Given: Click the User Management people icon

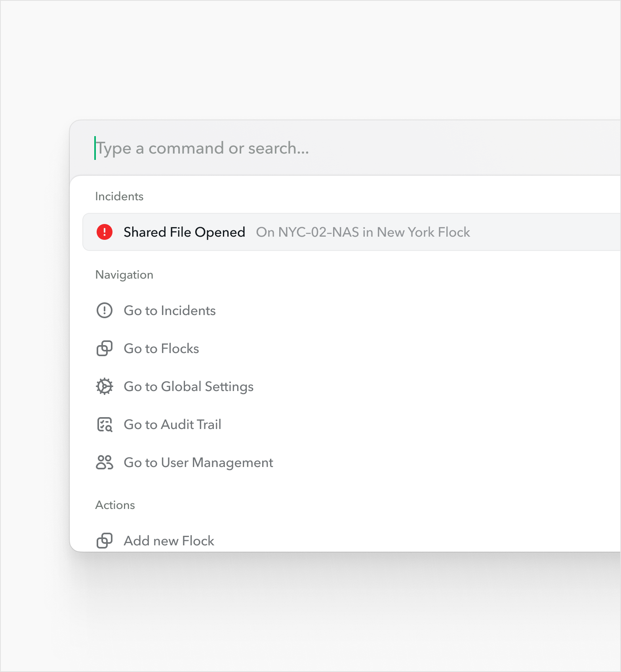Looking at the screenshot, I should point(105,462).
